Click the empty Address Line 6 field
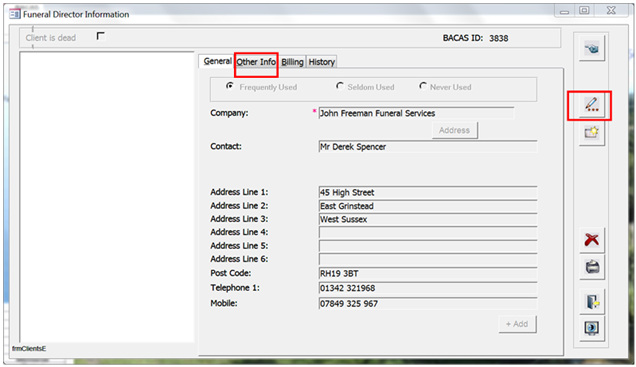The width and height of the screenshot is (636, 367). (428, 259)
